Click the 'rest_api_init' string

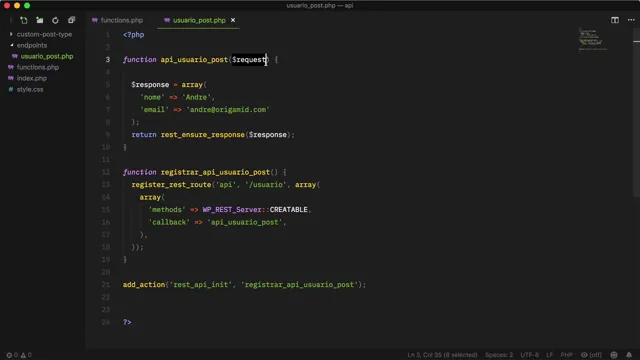[x=201, y=284]
